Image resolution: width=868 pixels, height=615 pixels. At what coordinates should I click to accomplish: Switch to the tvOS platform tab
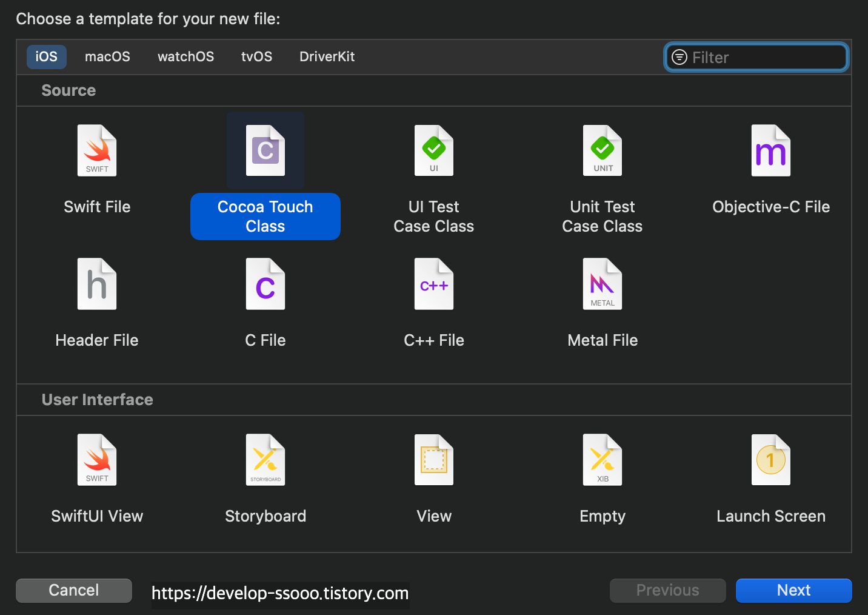(256, 56)
